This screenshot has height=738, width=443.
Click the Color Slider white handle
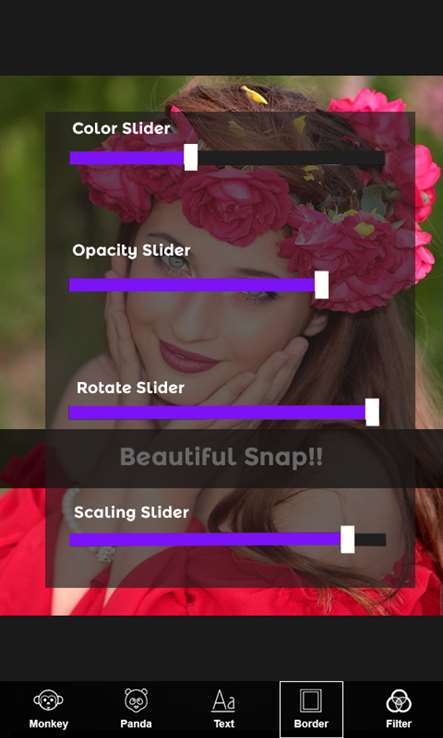(191, 157)
